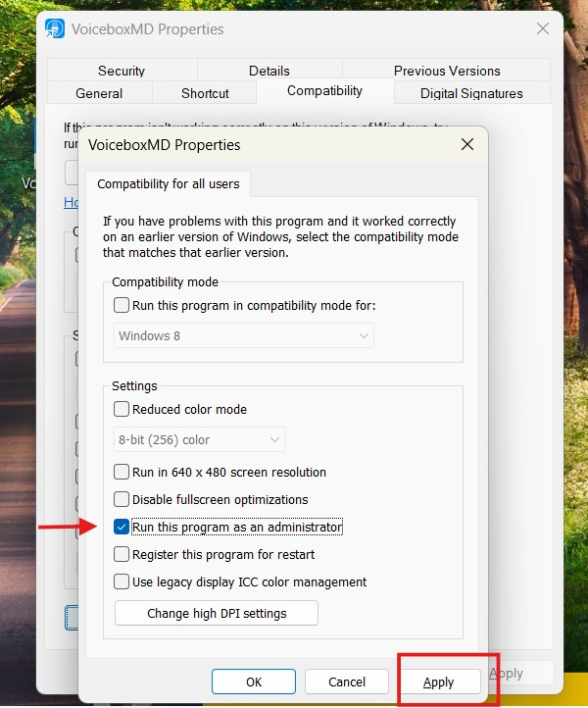Expand the 8-bit (256) color dropdown
Viewport: 588px width, 708px height.
pyautogui.click(x=199, y=440)
